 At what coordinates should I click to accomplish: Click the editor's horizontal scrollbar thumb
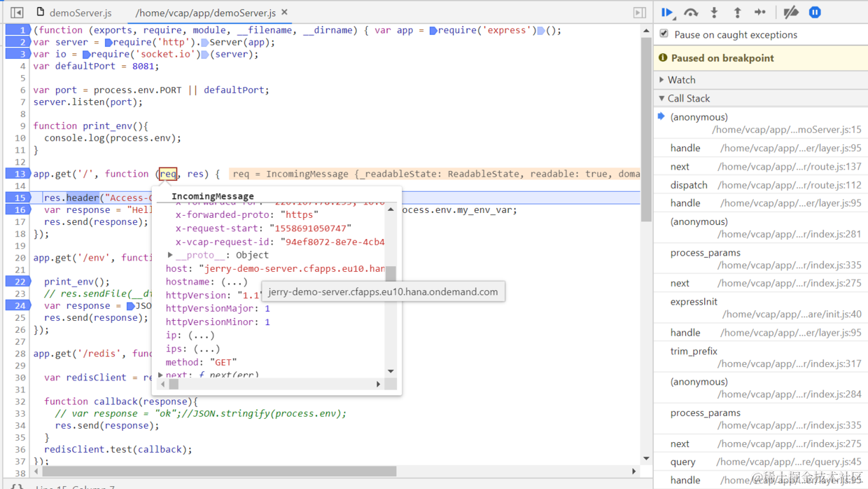[219, 471]
